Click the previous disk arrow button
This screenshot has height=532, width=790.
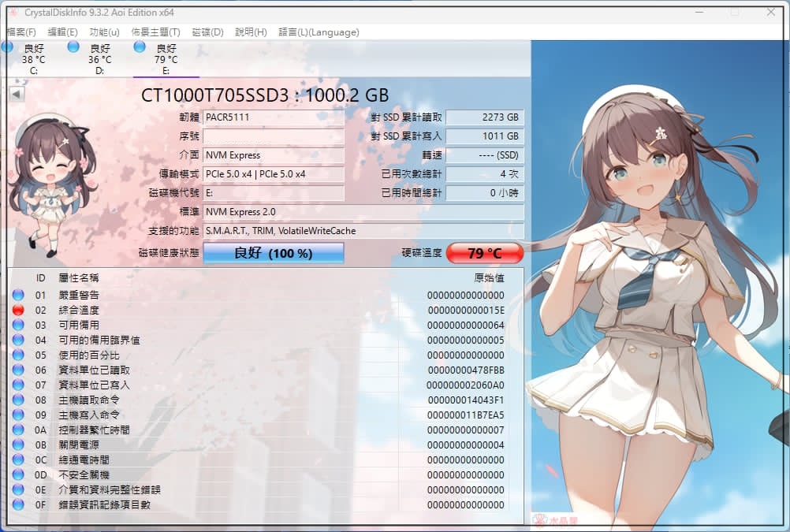click(x=17, y=95)
